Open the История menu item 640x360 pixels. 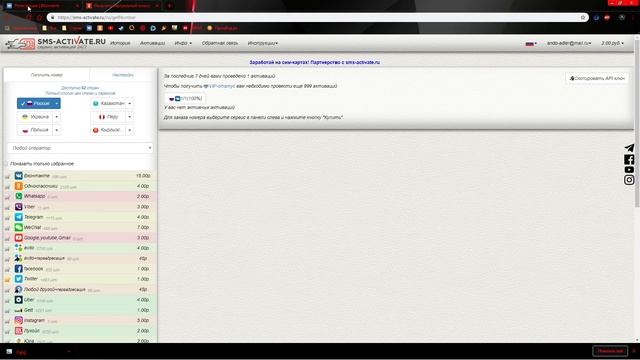click(120, 43)
